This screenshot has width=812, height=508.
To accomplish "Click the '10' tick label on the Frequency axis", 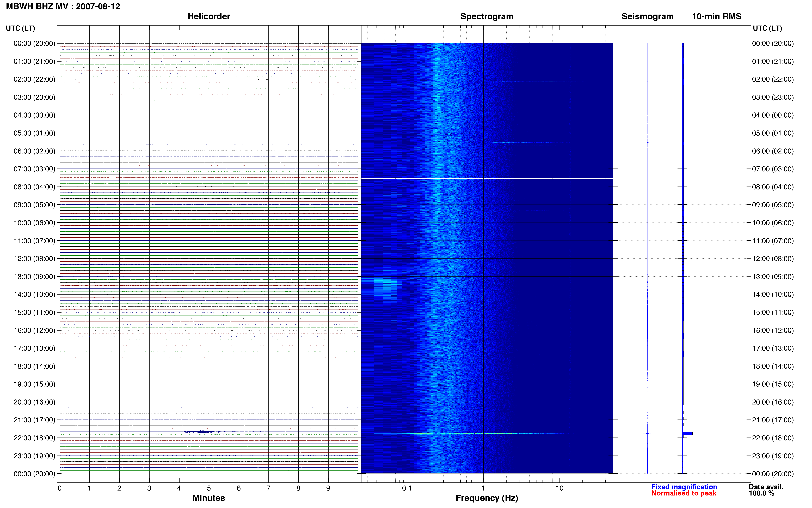I will point(559,488).
